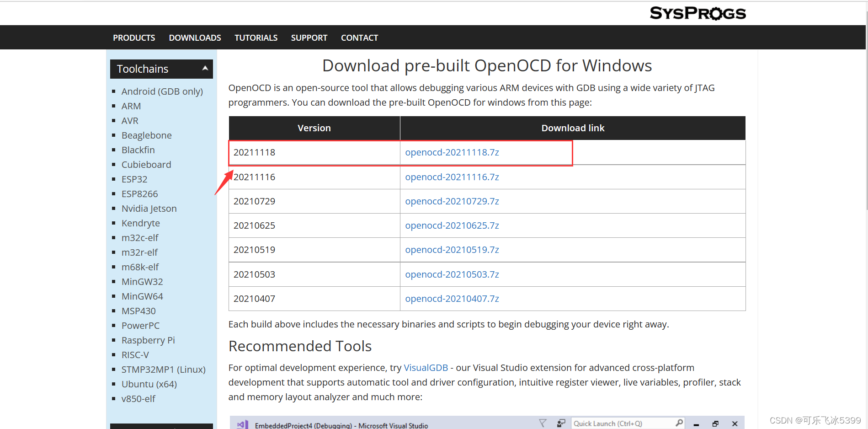
Task: Open the MinGW64 toolchain link
Action: 142,296
